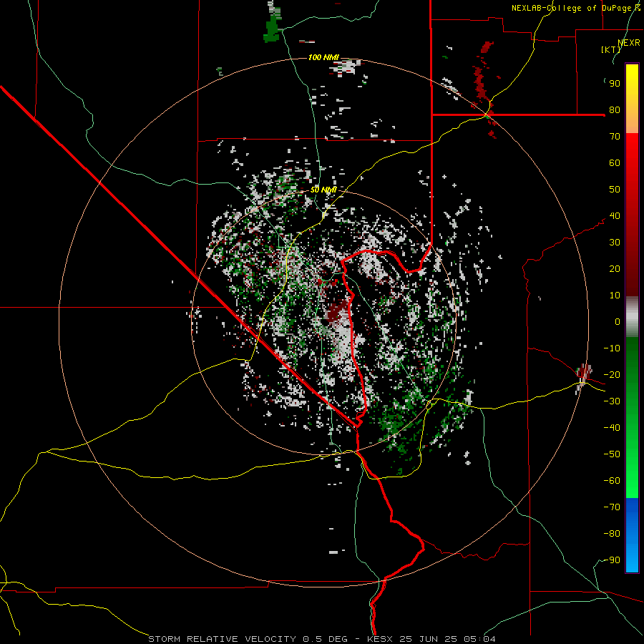Click the -50 value on velocity scale
The width and height of the screenshot is (644, 644).
612,454
